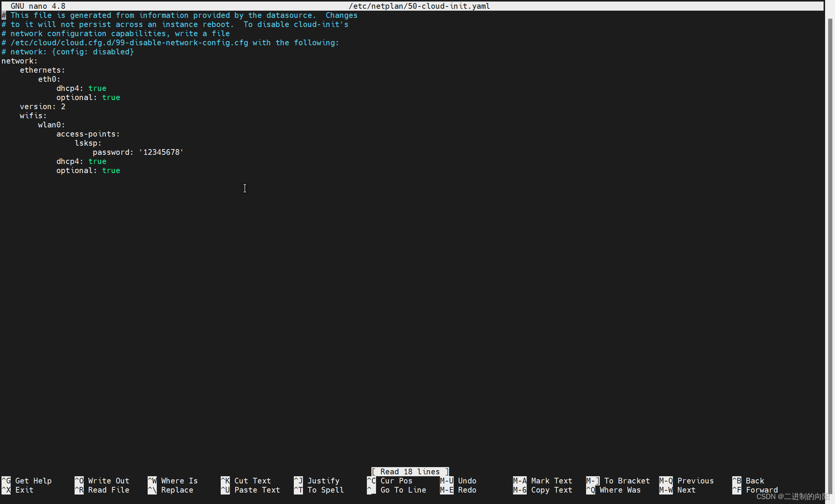Image resolution: width=835 pixels, height=504 pixels.
Task: Place cursor on the 'version: 2' line
Action: pyautogui.click(x=43, y=107)
